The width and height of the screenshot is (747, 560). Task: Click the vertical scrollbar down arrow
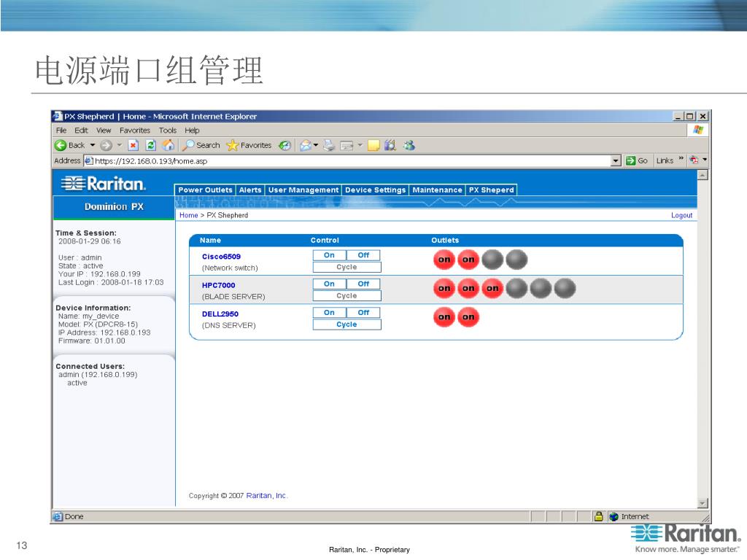(x=703, y=503)
